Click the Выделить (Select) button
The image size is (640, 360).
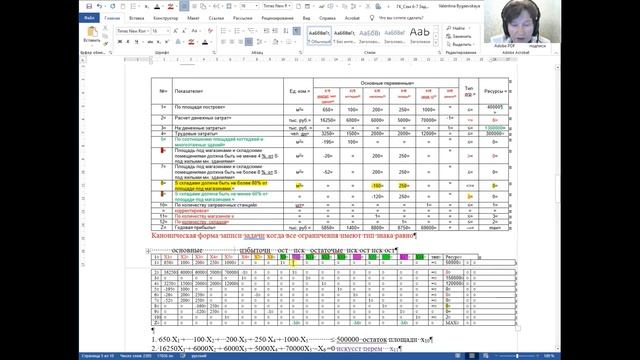pos(460,44)
